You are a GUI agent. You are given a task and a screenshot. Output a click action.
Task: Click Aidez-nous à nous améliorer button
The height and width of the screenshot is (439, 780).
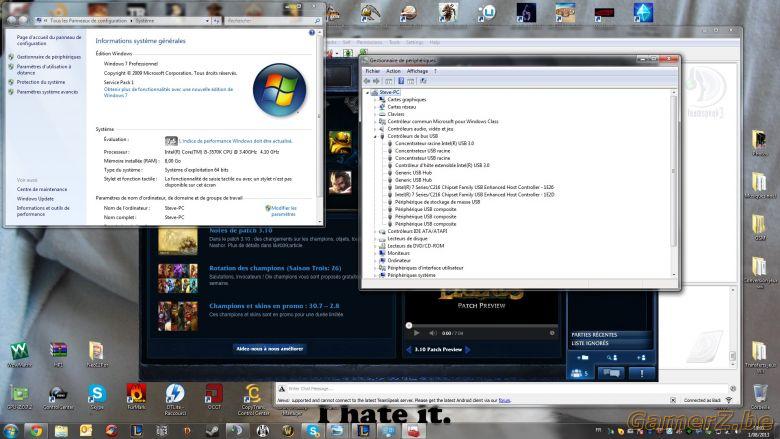click(269, 349)
